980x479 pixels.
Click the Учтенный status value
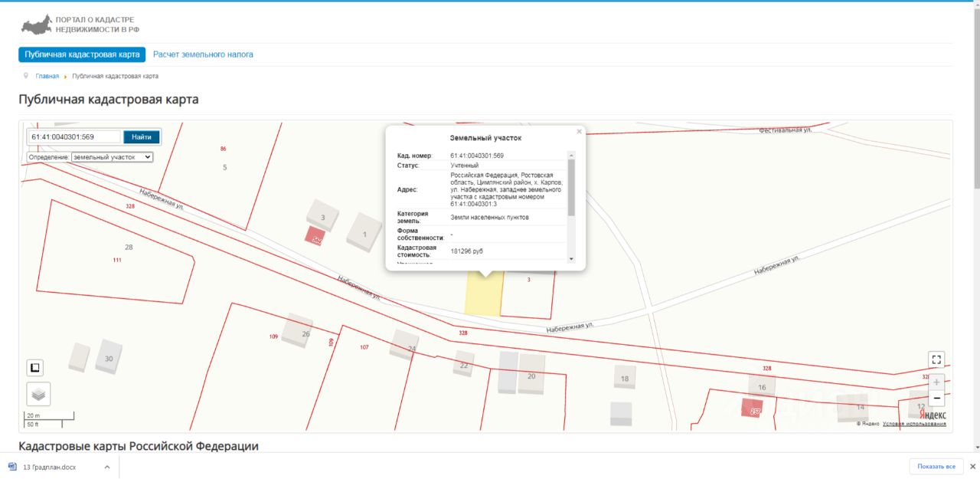[x=465, y=166]
